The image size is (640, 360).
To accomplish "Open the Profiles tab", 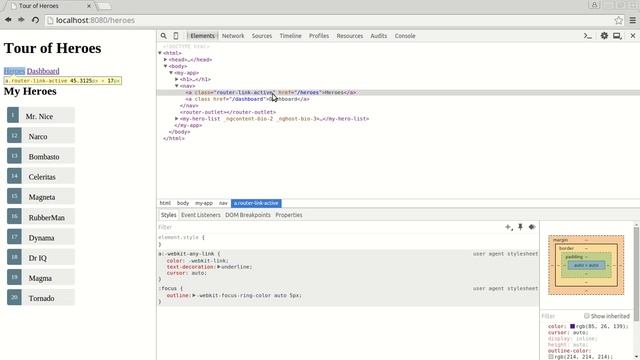I will tap(319, 36).
